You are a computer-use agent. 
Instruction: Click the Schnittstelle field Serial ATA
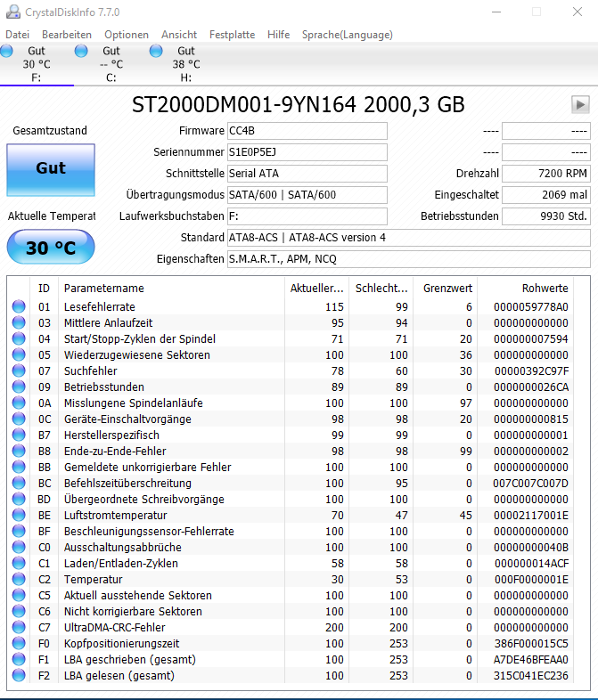[x=307, y=174]
